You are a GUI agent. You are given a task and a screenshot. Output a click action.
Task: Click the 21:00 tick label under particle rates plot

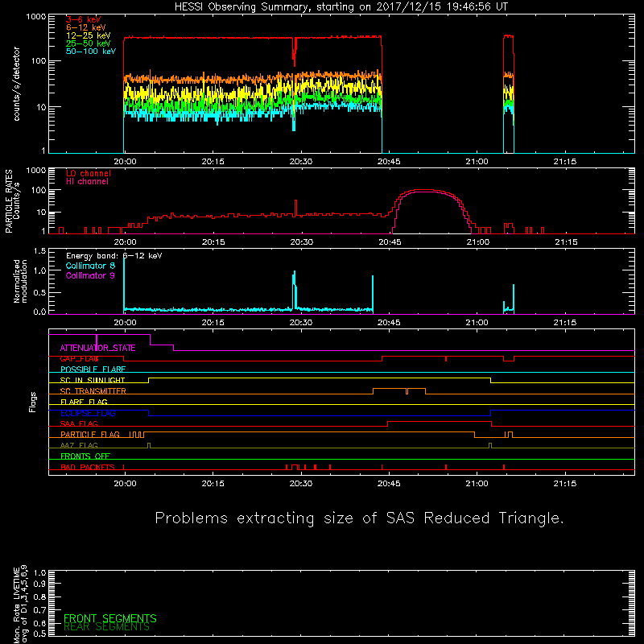click(x=477, y=242)
